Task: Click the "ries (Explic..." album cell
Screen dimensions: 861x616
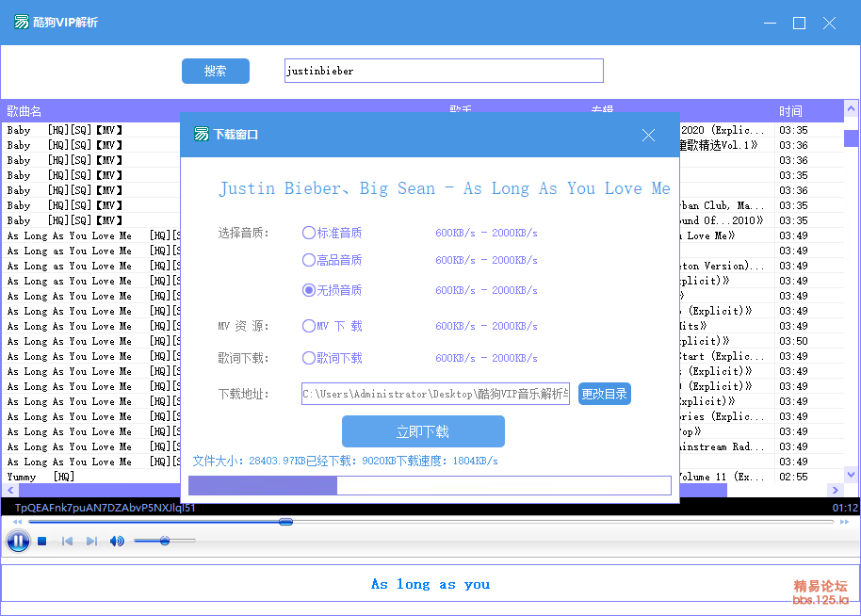Action: 723,416
